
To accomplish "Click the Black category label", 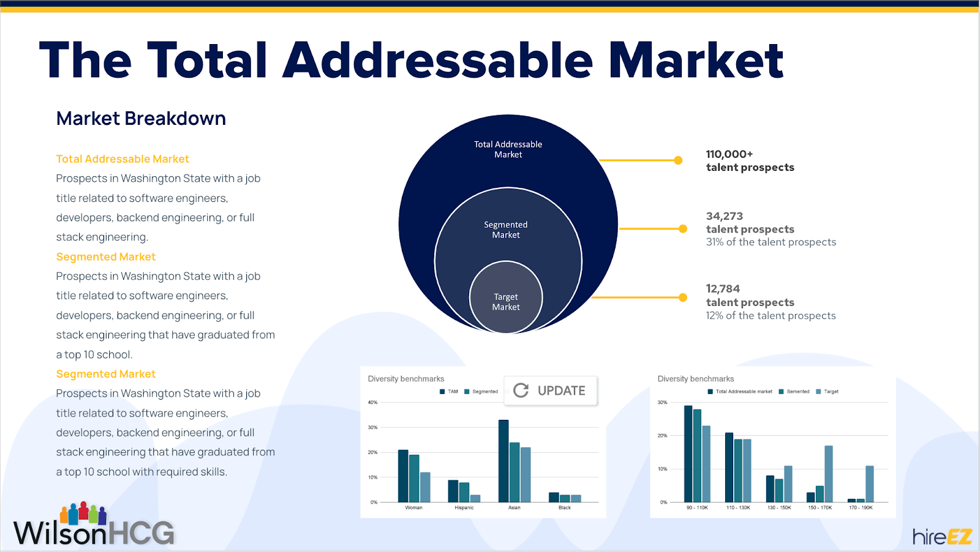I will click(565, 507).
